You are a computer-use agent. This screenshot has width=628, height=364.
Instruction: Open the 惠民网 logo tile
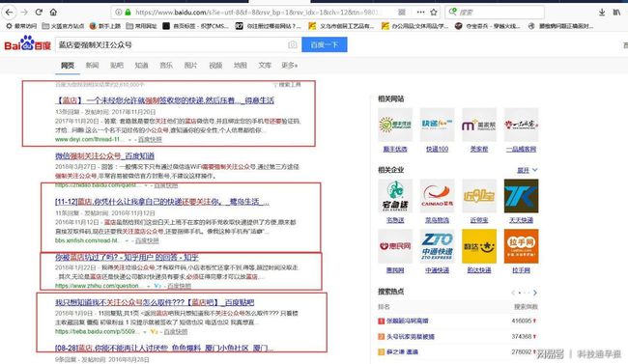point(395,246)
